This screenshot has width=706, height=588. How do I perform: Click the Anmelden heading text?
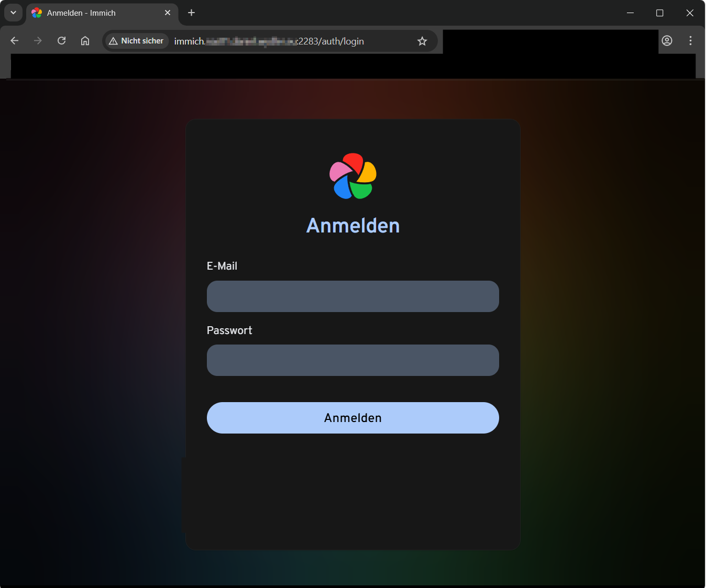click(353, 226)
